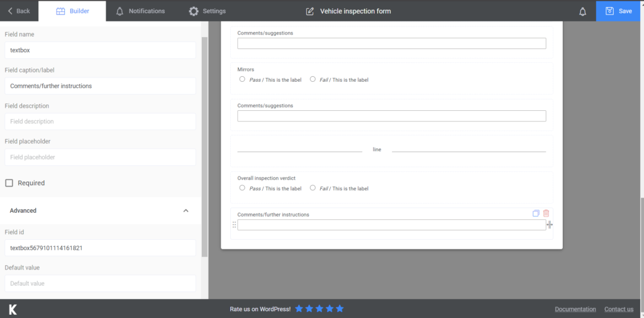Click the Field placeholder input
644x318 pixels.
[100, 157]
